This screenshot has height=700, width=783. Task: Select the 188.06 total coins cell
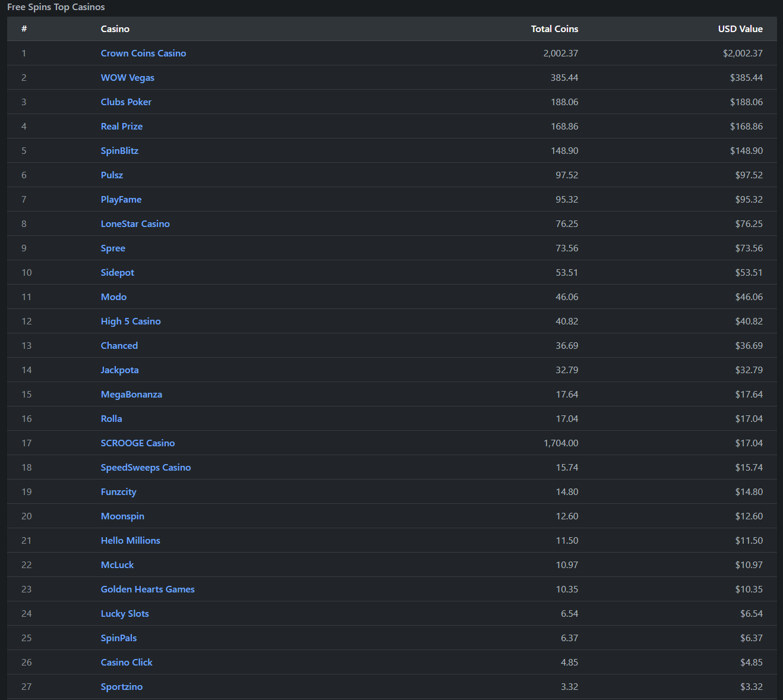[564, 102]
